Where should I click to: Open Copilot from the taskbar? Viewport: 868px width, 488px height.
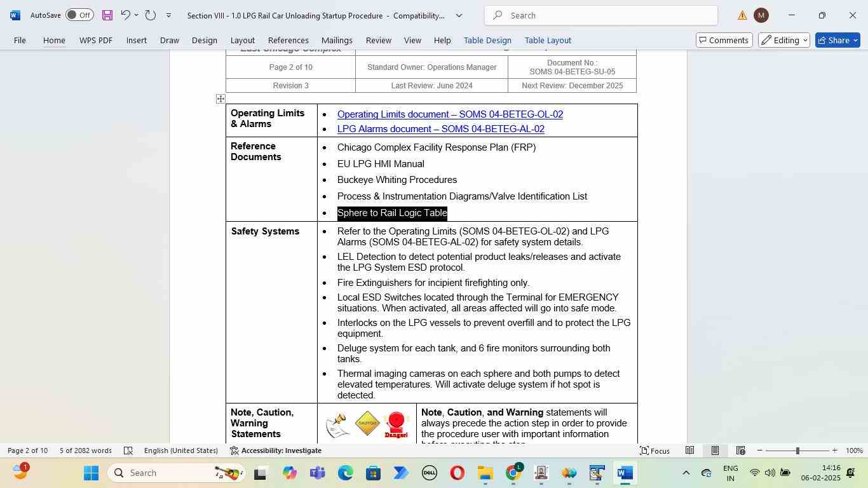pyautogui.click(x=290, y=473)
